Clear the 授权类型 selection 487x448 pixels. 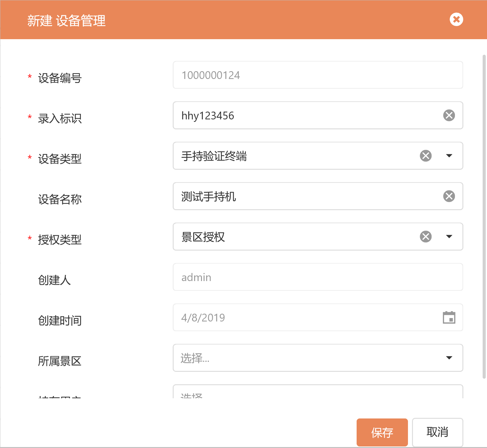click(x=425, y=237)
